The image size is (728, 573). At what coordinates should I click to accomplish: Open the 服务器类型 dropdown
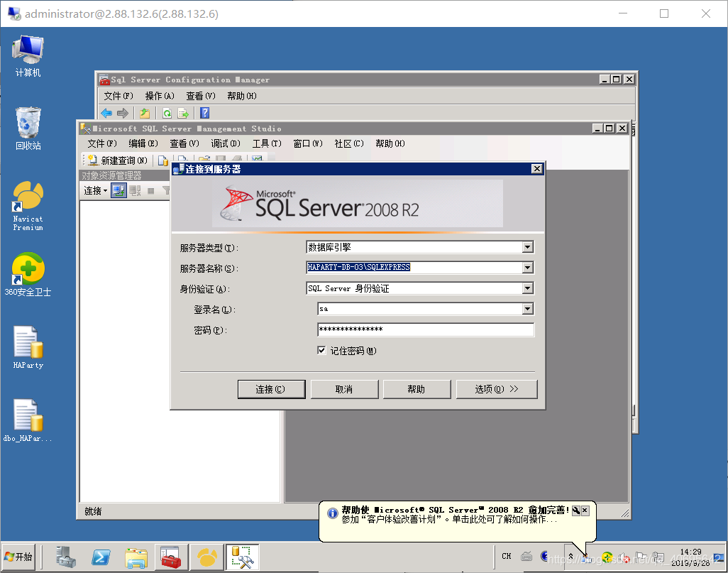(x=527, y=246)
